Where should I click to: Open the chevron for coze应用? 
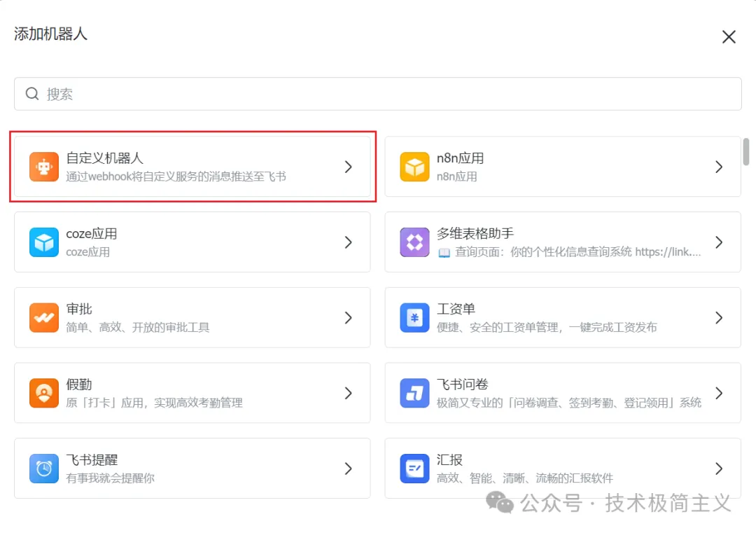point(348,242)
